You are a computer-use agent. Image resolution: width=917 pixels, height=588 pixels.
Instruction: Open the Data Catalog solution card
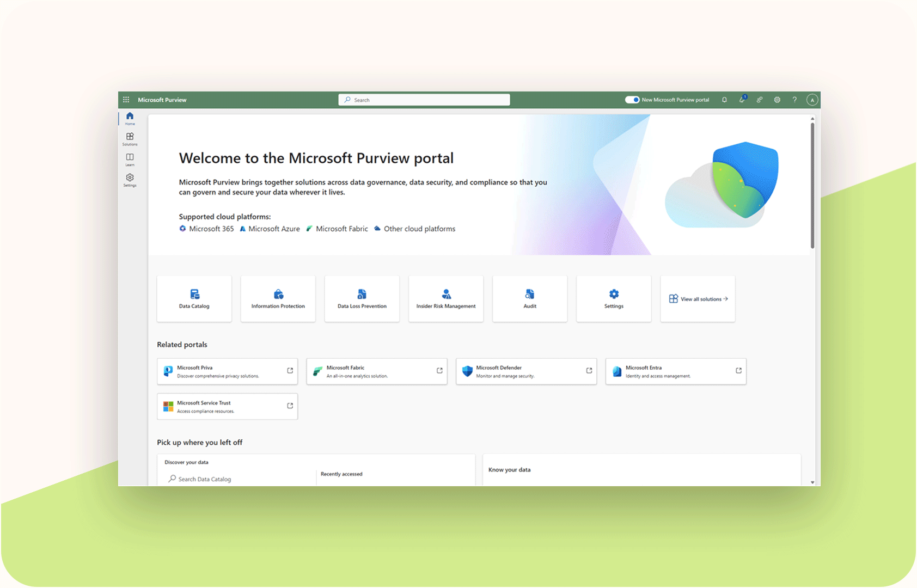194,299
